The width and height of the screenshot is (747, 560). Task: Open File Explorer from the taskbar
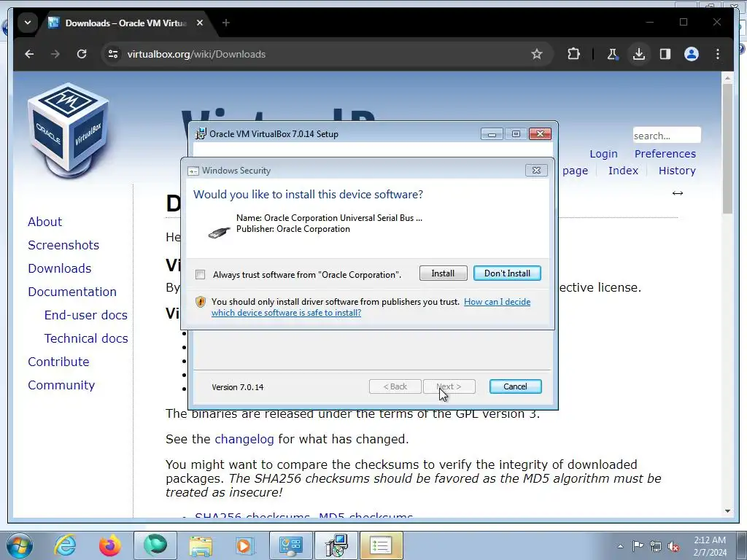click(x=201, y=545)
